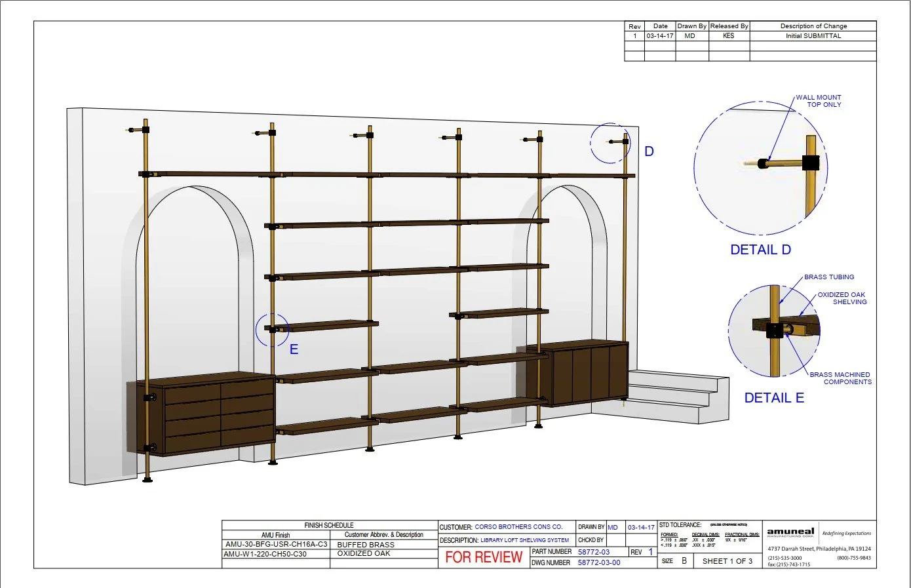911x588 pixels.
Task: Click the fax number (215)-743-1715
Action: pyautogui.click(x=789, y=564)
